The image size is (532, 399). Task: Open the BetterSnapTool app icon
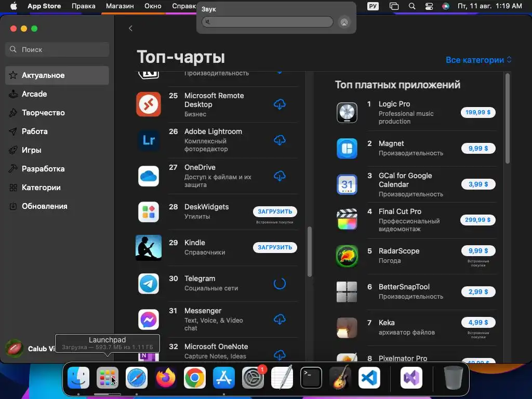347,292
